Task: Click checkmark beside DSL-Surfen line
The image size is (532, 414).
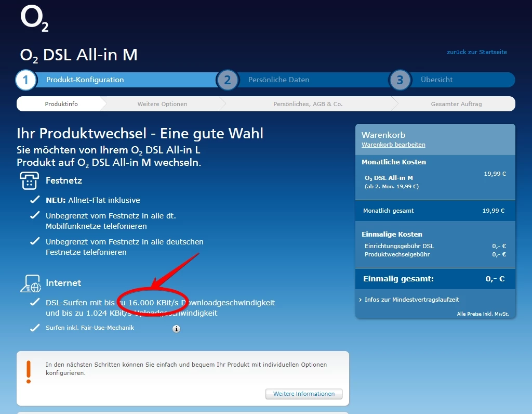Action: [x=35, y=302]
